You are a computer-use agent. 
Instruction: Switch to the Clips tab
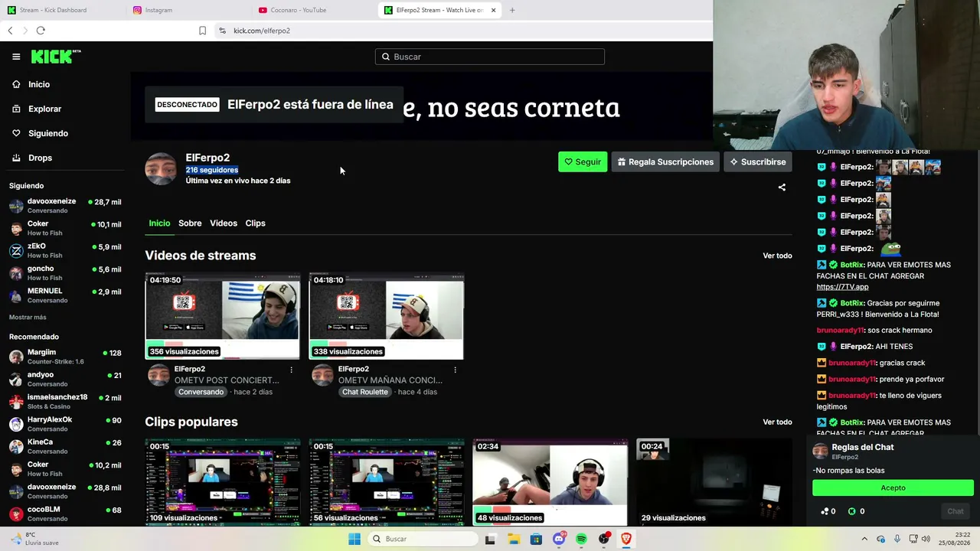(255, 223)
